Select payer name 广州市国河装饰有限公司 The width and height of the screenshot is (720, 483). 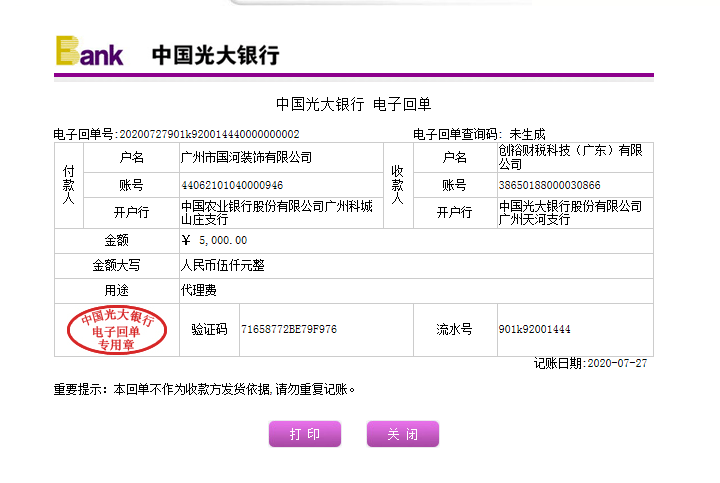tap(246, 157)
